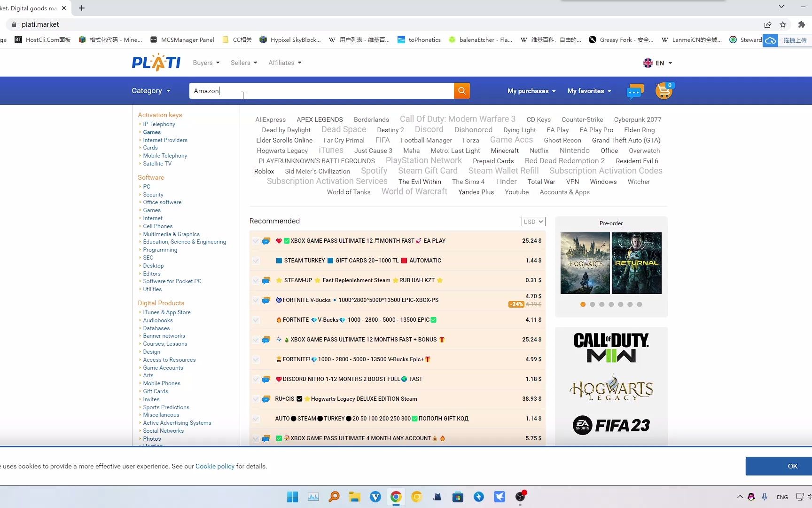Open the Game Accounts category

[x=163, y=368]
